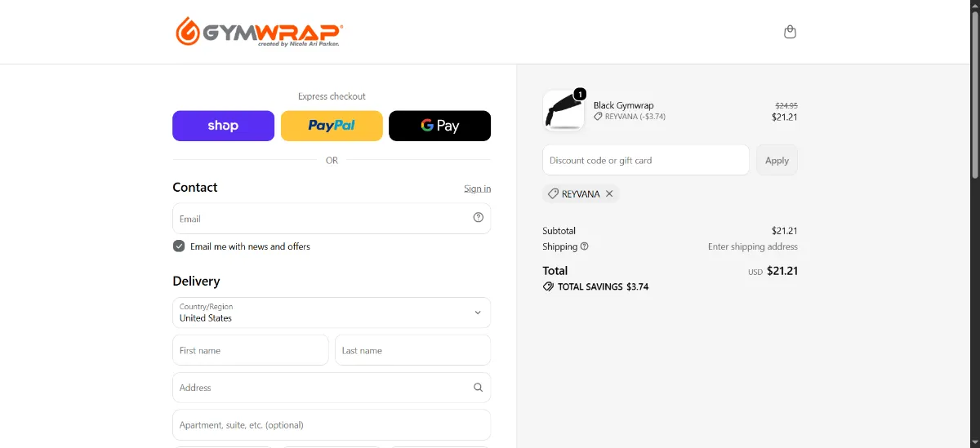Open the shopping bag cart icon
Image resolution: width=980 pixels, height=448 pixels.
coord(790,32)
